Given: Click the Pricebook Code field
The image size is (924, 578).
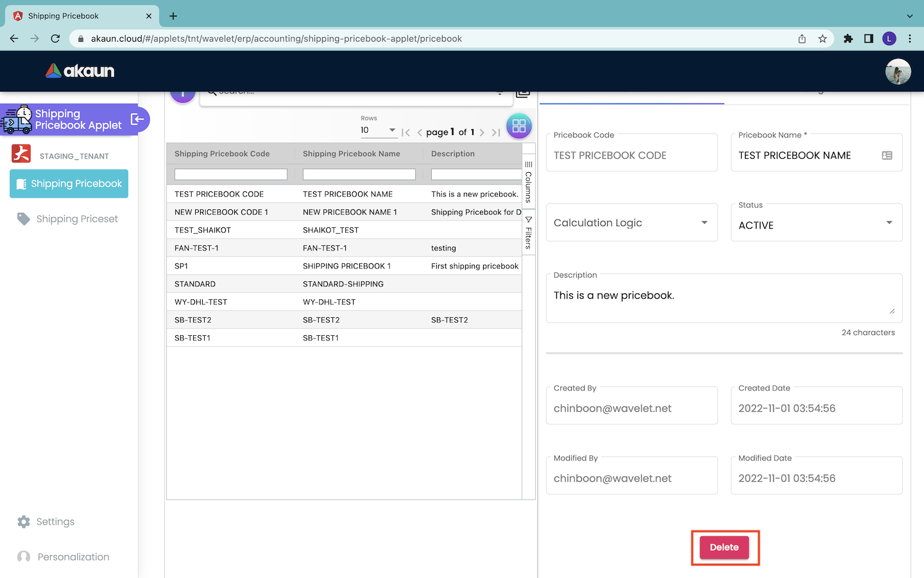Looking at the screenshot, I should 632,153.
